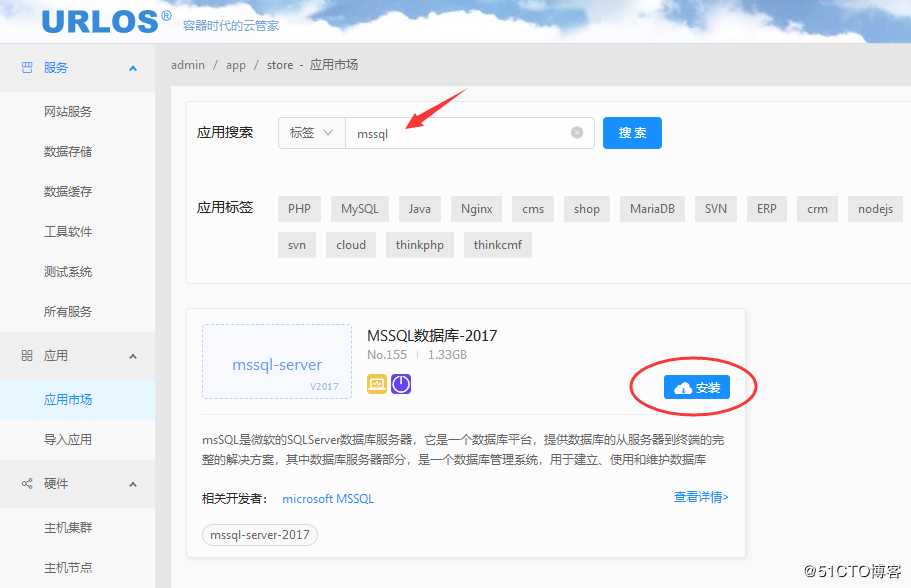The width and height of the screenshot is (911, 588).
Task: Filter by the PHP tag
Action: point(299,209)
